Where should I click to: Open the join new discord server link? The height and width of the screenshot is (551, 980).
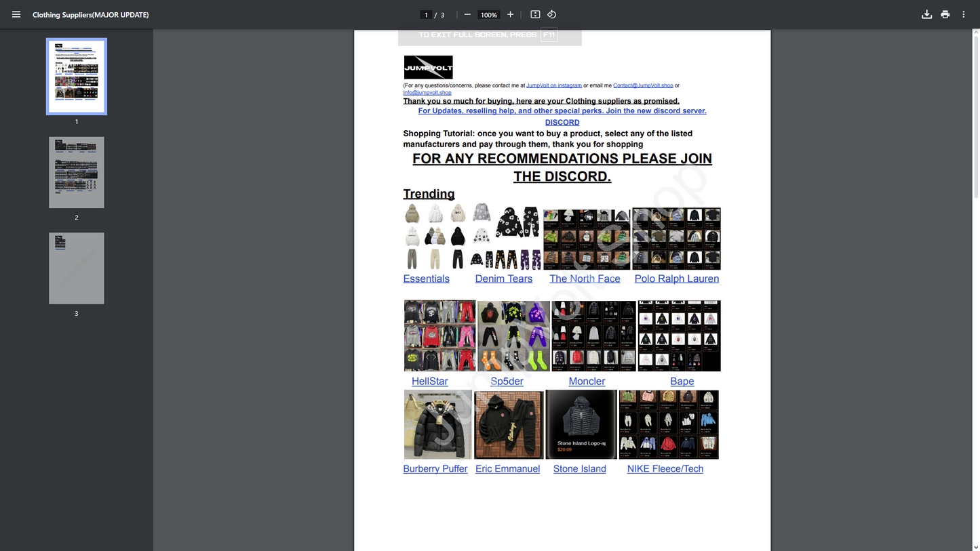[x=562, y=110]
